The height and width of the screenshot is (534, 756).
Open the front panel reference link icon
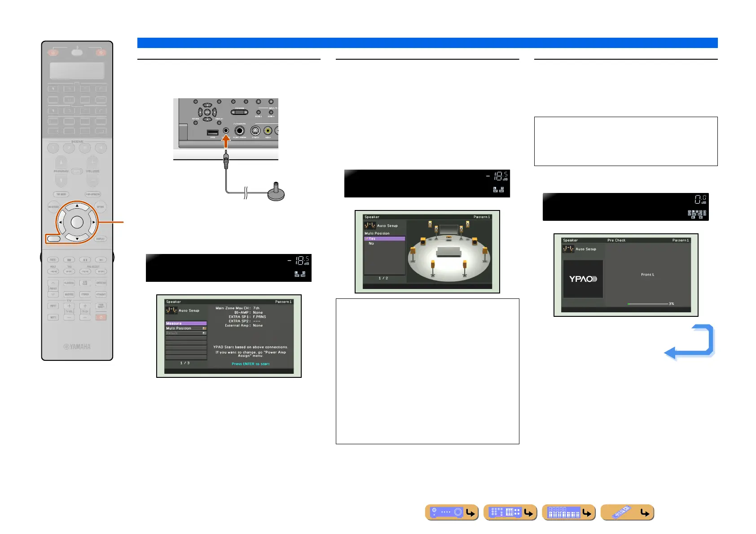pos(452,512)
